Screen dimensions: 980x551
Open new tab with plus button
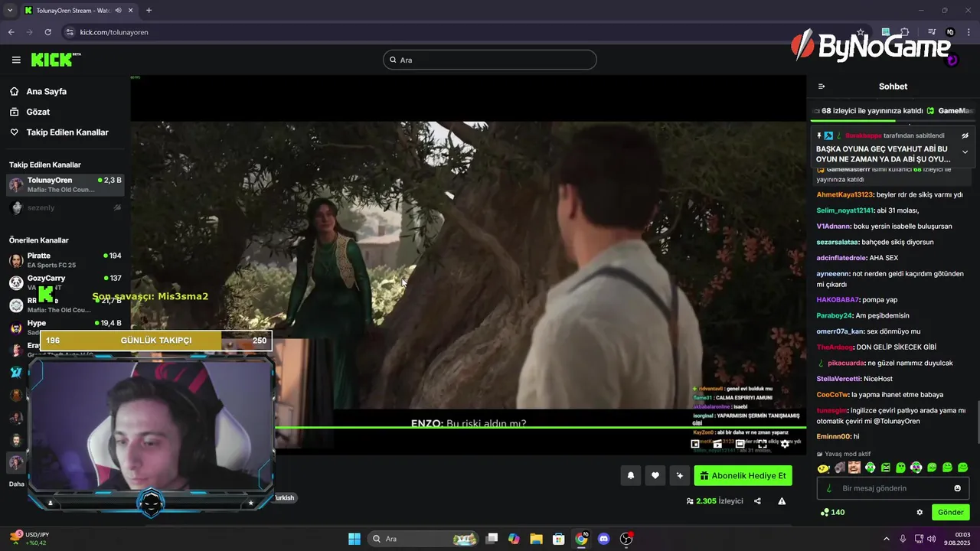[x=149, y=11]
